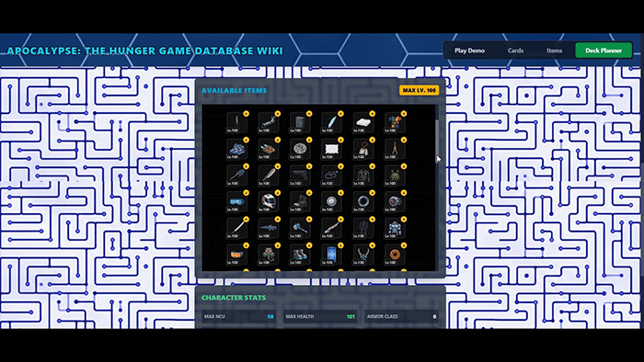The width and height of the screenshot is (644, 362).
Task: Select the blue hammer item
Action: [300, 228]
